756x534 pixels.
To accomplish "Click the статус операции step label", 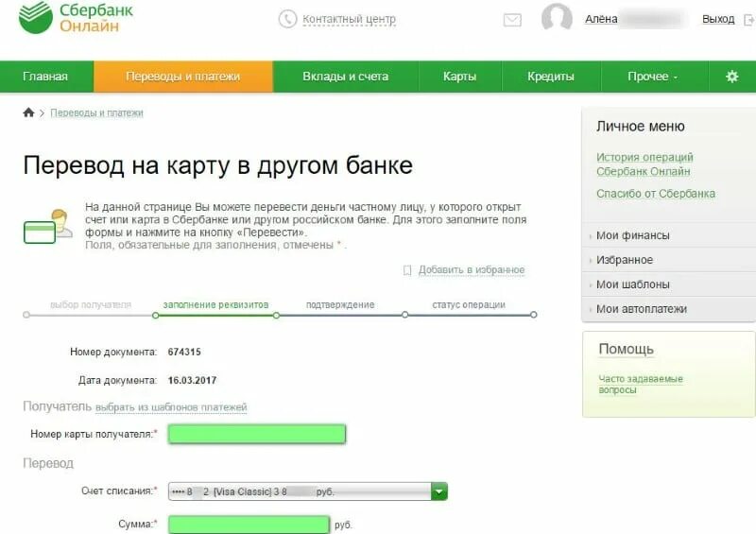I will [x=469, y=305].
